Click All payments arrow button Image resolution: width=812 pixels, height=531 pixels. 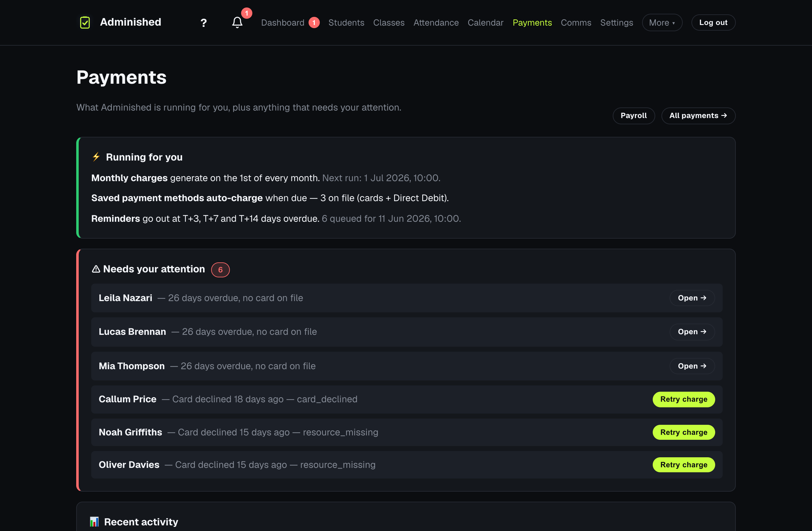698,116
